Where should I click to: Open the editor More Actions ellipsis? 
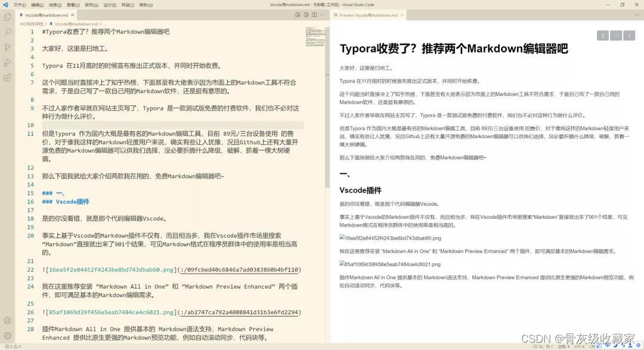coord(323,15)
